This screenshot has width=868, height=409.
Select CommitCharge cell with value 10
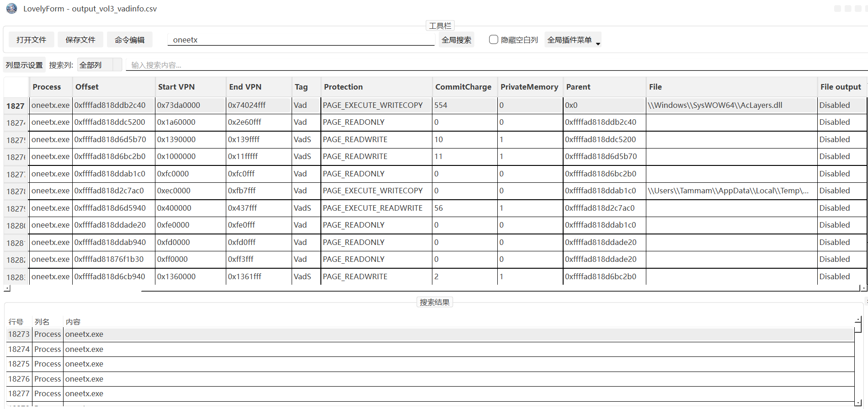[465, 139]
